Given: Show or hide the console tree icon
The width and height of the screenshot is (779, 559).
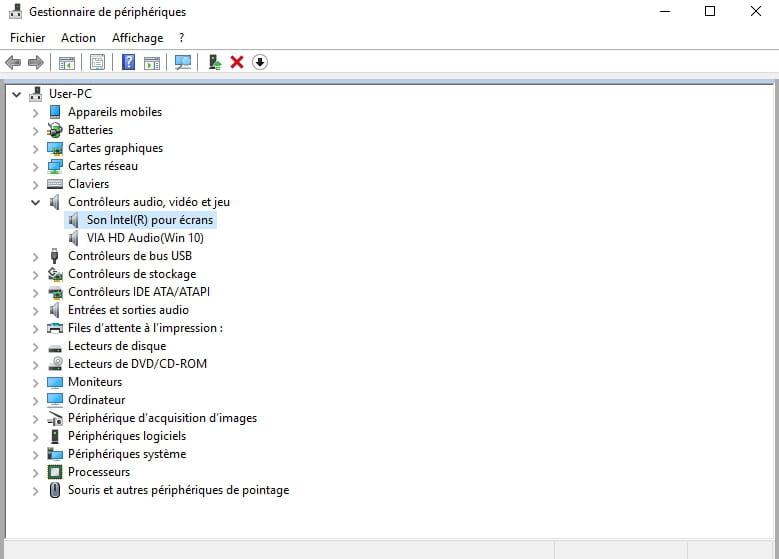Looking at the screenshot, I should point(67,63).
